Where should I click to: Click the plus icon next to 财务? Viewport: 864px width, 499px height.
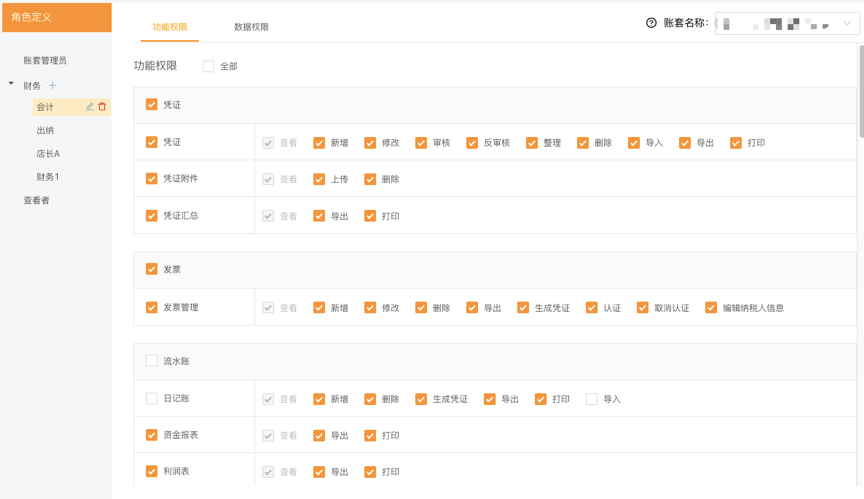pyautogui.click(x=53, y=86)
